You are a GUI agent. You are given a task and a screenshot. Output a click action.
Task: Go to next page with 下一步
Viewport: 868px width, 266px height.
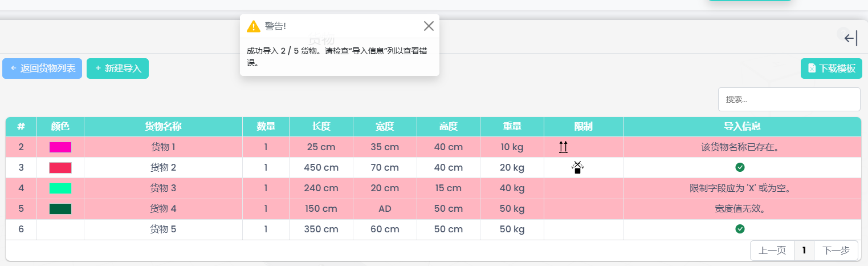click(836, 250)
